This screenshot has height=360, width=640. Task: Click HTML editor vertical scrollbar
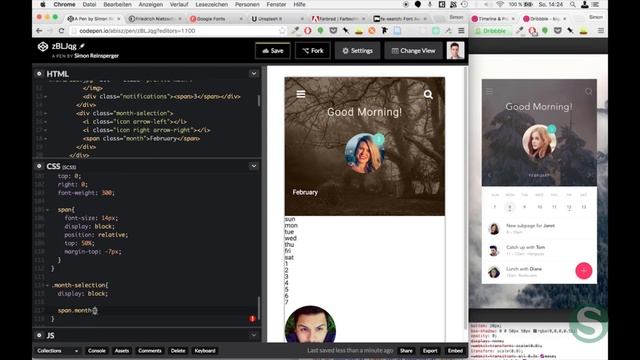(x=259, y=101)
